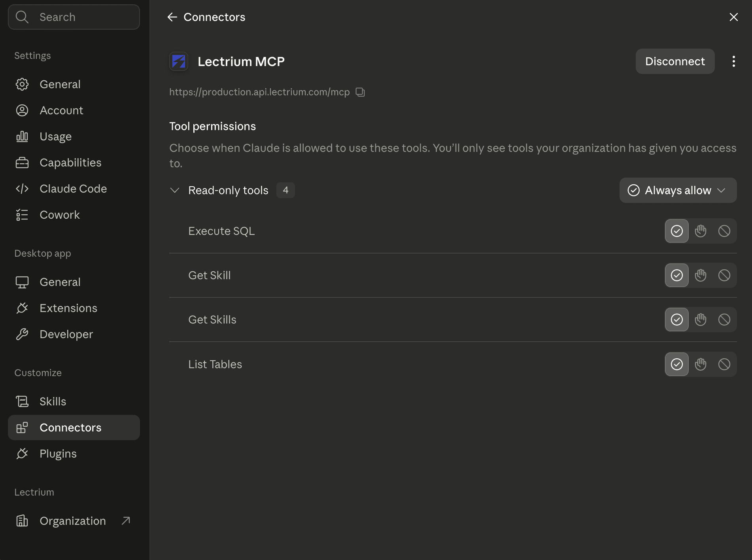Click the Lectrium MCP title text

click(x=241, y=61)
